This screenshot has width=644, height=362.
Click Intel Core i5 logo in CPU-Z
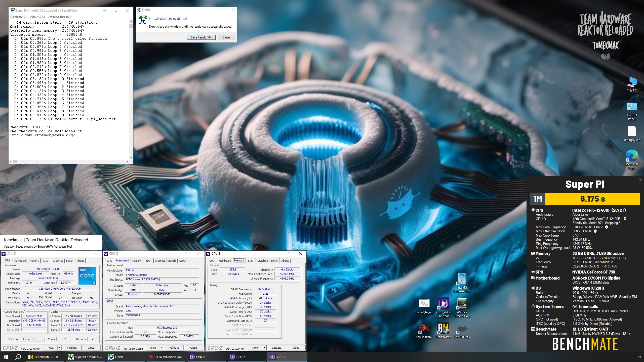pyautogui.click(x=87, y=276)
